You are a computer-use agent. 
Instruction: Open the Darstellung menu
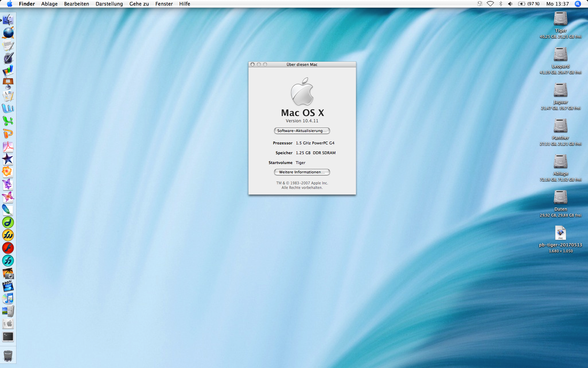click(109, 4)
